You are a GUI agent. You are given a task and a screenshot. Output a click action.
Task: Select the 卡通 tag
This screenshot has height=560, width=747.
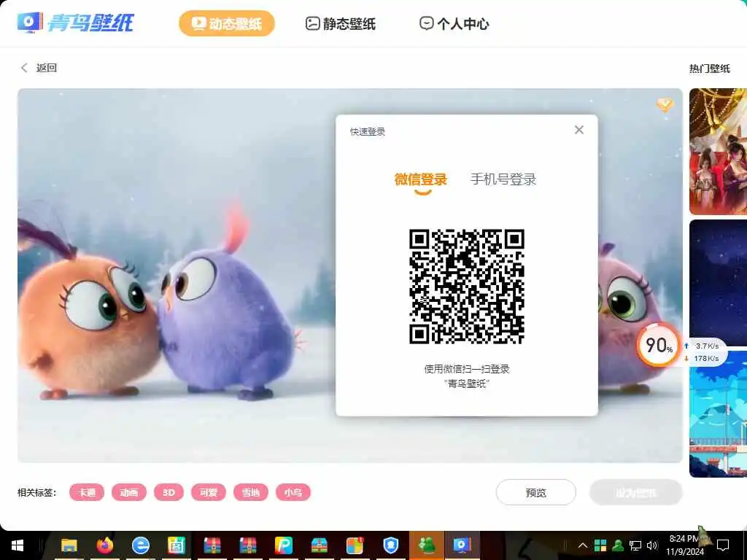point(87,492)
